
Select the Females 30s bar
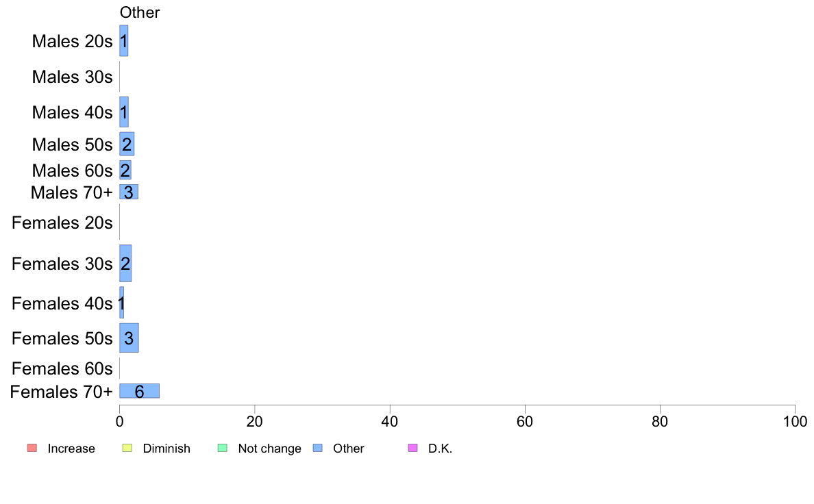click(x=125, y=263)
